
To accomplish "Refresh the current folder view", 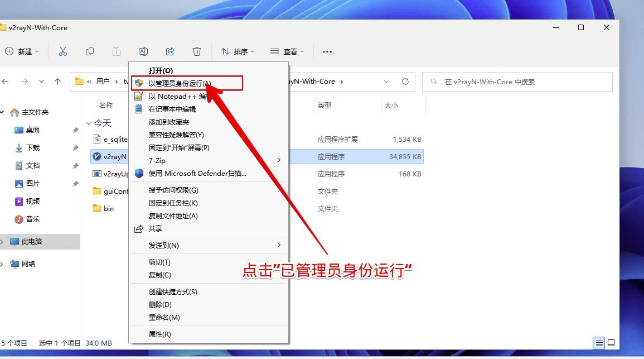I will [x=405, y=82].
